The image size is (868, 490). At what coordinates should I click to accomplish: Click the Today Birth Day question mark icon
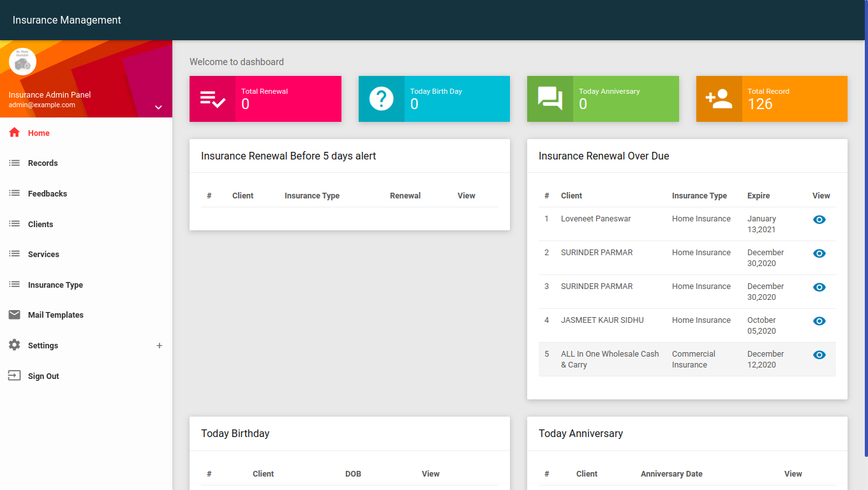click(x=381, y=99)
